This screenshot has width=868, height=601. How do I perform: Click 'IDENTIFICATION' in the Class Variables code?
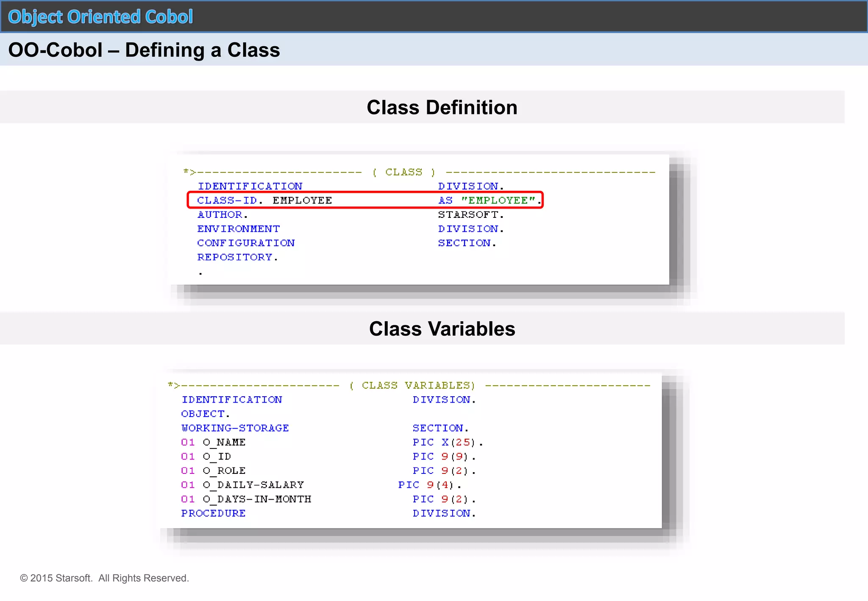coord(232,400)
